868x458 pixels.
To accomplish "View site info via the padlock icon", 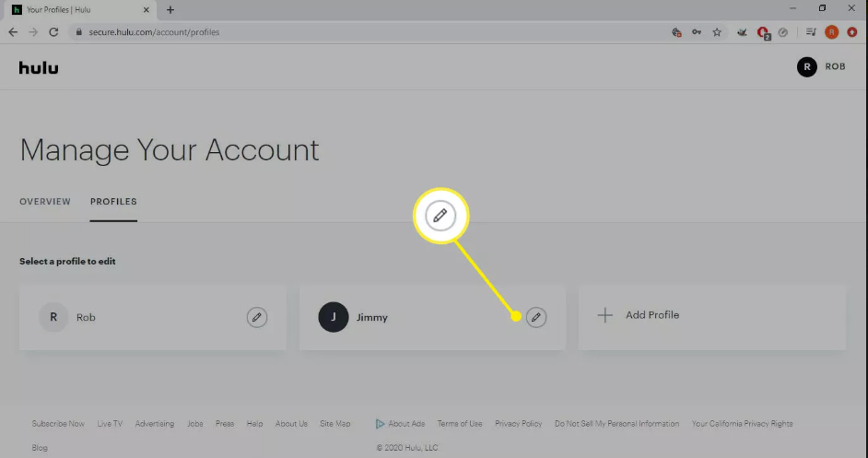I will click(x=78, y=32).
